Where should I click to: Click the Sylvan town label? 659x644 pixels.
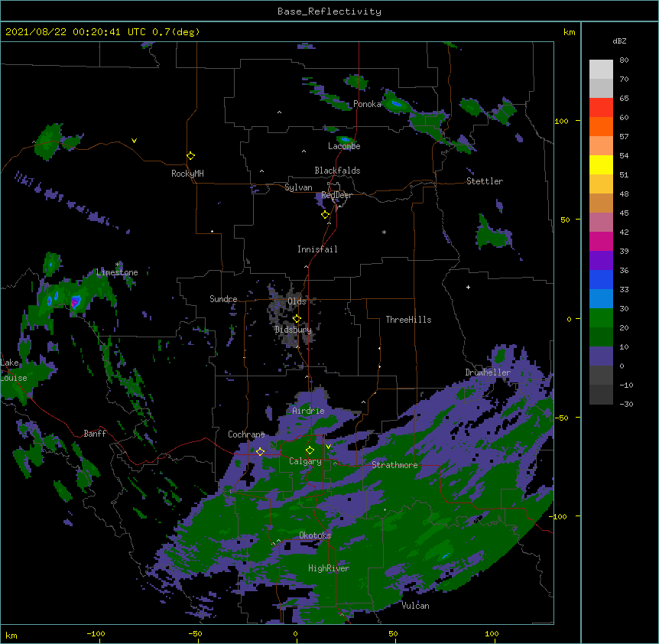point(298,187)
